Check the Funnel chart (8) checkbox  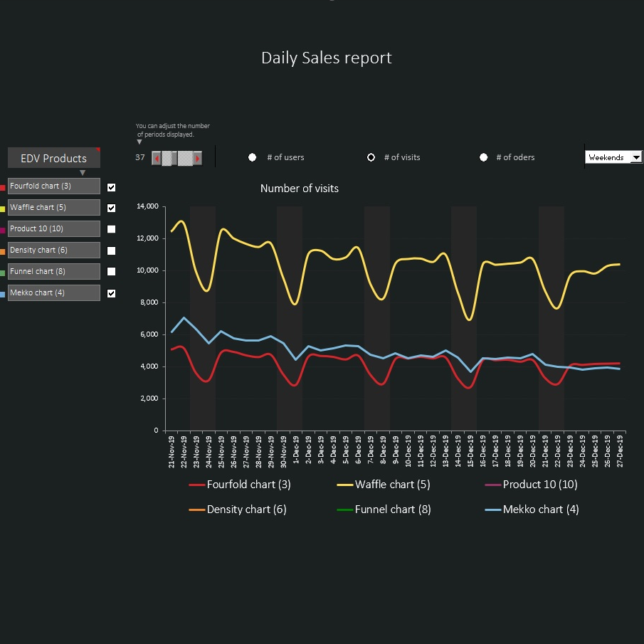pos(111,271)
